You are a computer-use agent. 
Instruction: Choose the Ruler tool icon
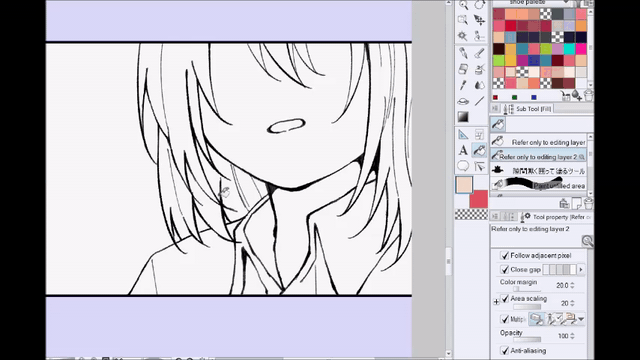(x=463, y=134)
